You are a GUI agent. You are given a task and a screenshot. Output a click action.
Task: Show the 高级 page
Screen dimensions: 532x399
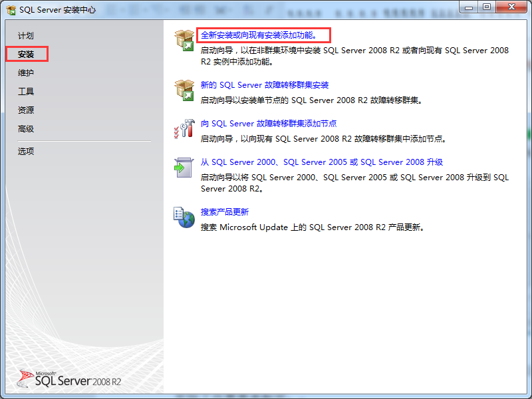(26, 128)
